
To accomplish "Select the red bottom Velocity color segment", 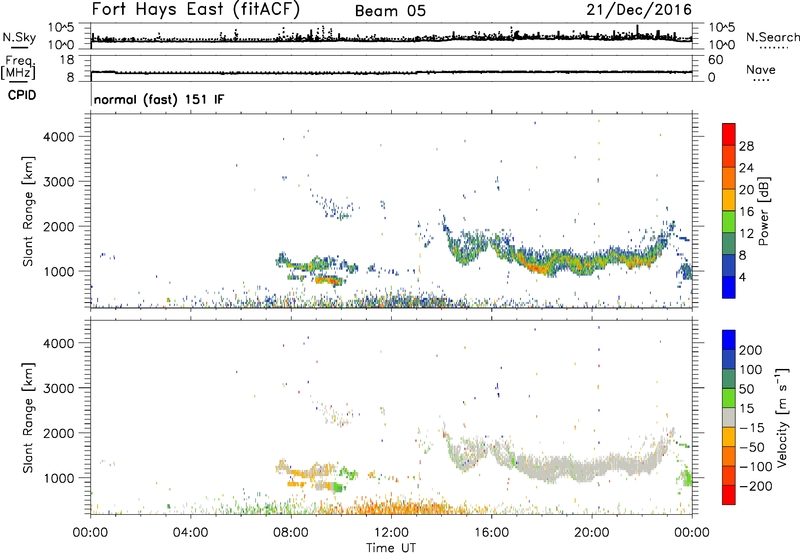I will (729, 495).
